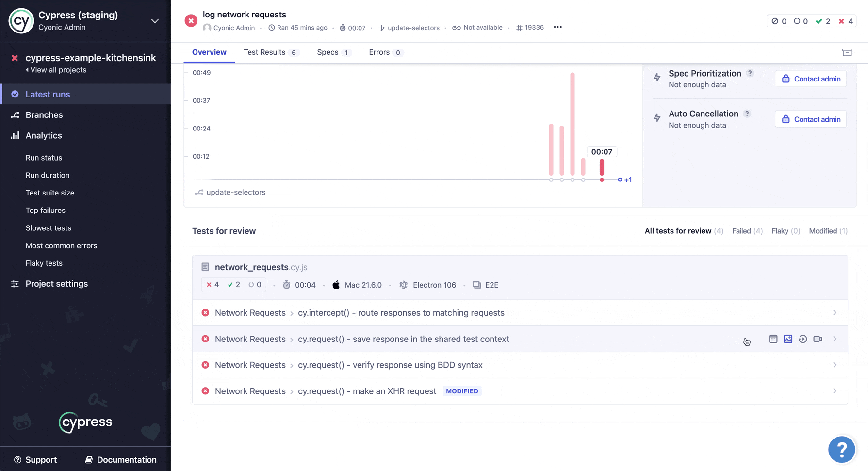Open the test output log icon
This screenshot has width=868, height=471.
(x=773, y=339)
